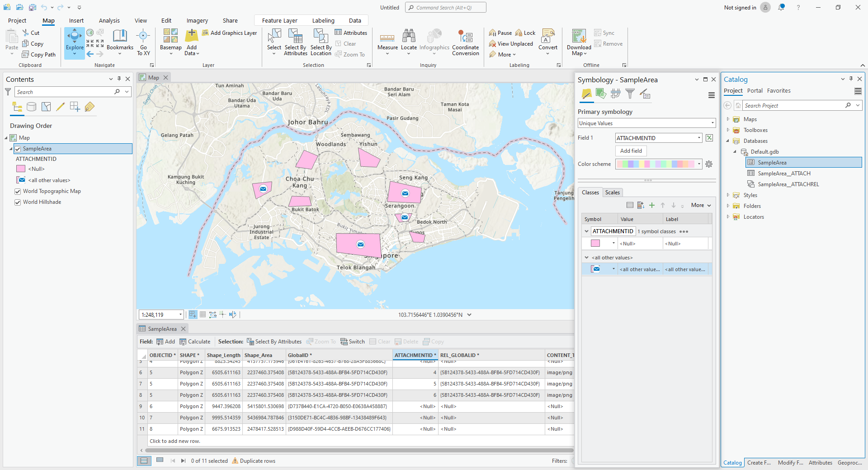Click the Null value pink symbol swatch
Screen dimensions: 868x470
pos(596,243)
